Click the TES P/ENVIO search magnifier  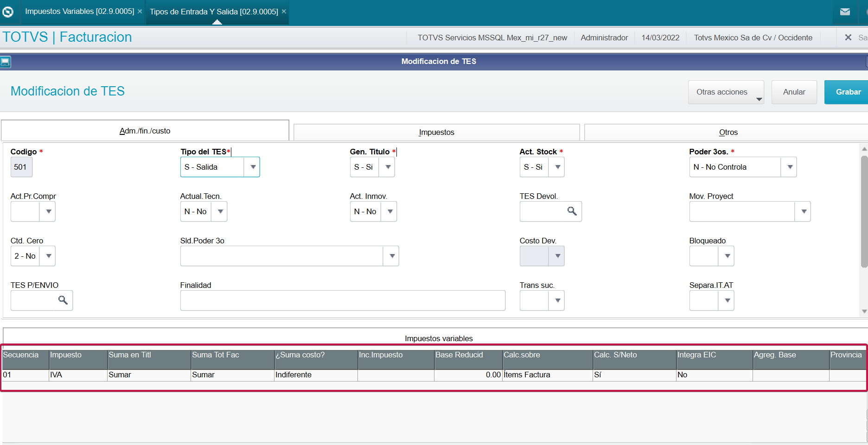[63, 300]
